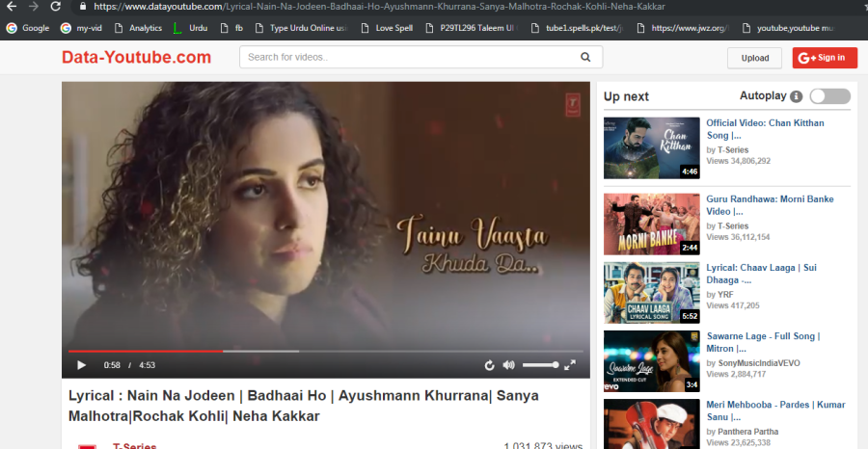868x449 pixels.
Task: Seek on the video progress bar
Action: point(326,351)
